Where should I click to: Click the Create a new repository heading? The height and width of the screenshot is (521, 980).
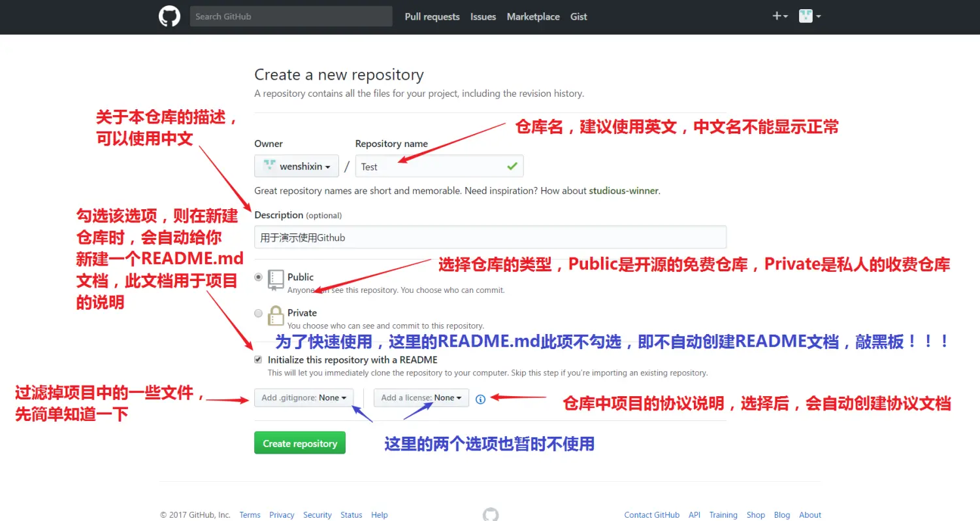[339, 75]
